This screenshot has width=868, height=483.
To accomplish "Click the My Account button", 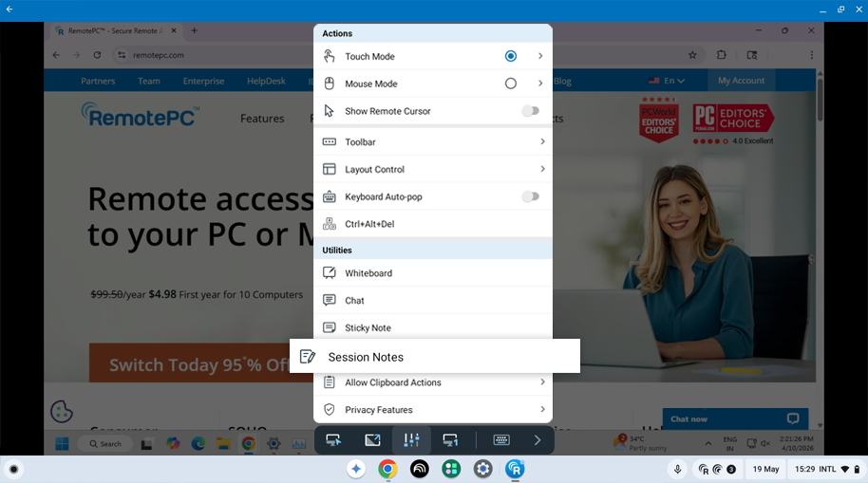I will [742, 81].
